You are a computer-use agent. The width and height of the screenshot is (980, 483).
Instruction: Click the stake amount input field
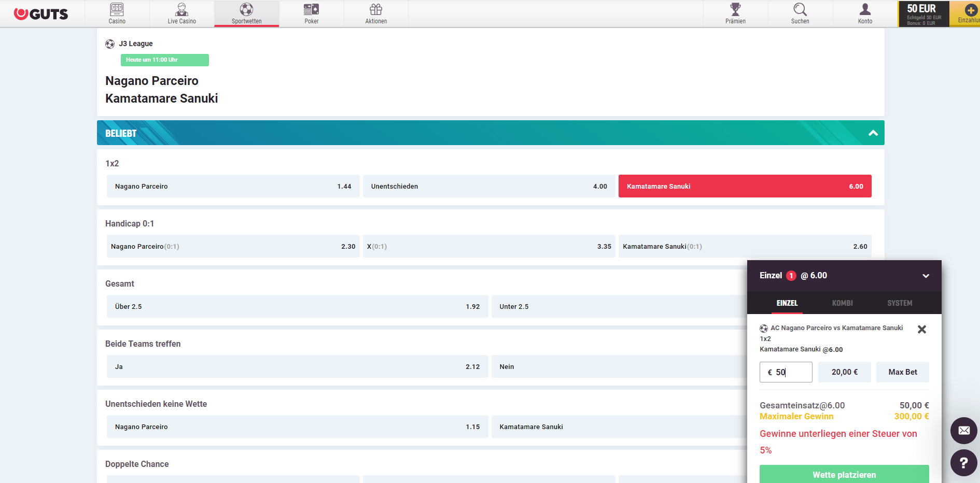pos(786,372)
